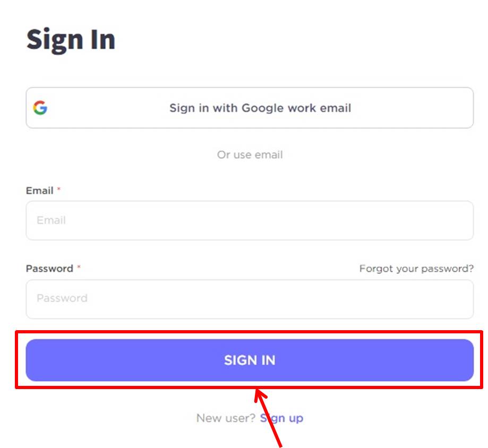
Task: Click the Or use email divider text
Action: [250, 154]
